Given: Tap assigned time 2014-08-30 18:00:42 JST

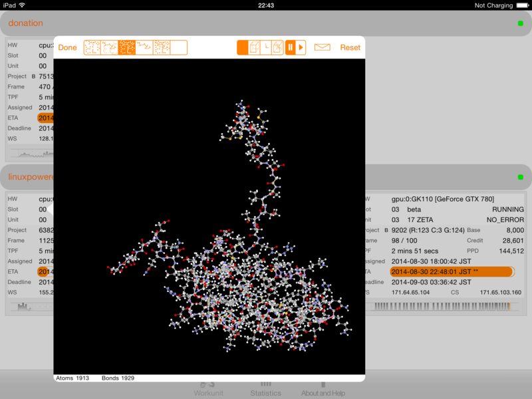Looking at the screenshot, I should pos(431,261).
